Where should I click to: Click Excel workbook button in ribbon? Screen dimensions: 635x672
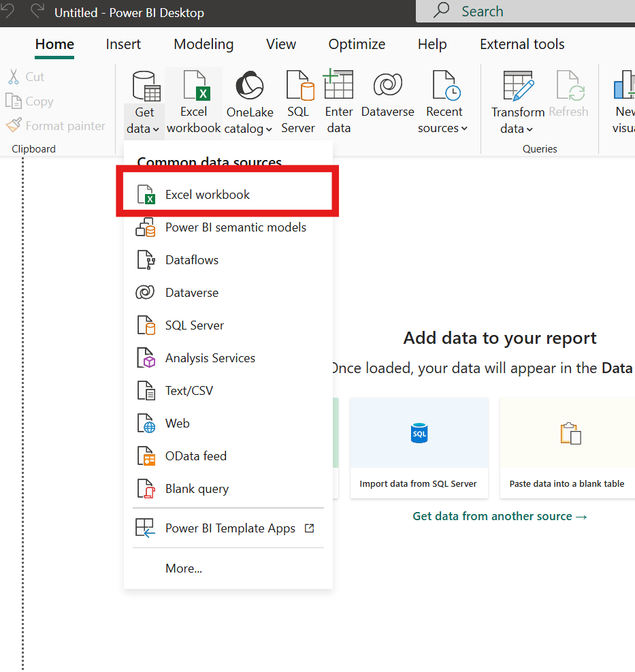[194, 103]
